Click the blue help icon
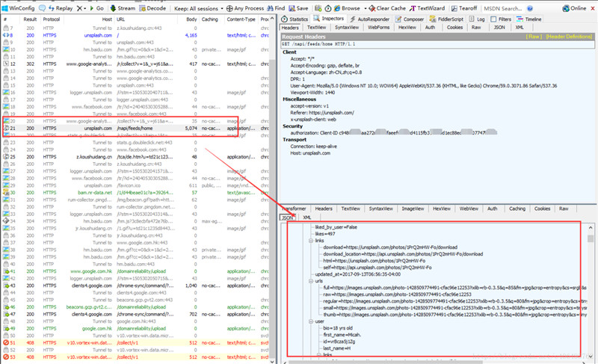Screen dimensions: 598x364 pyautogui.click(x=530, y=8)
